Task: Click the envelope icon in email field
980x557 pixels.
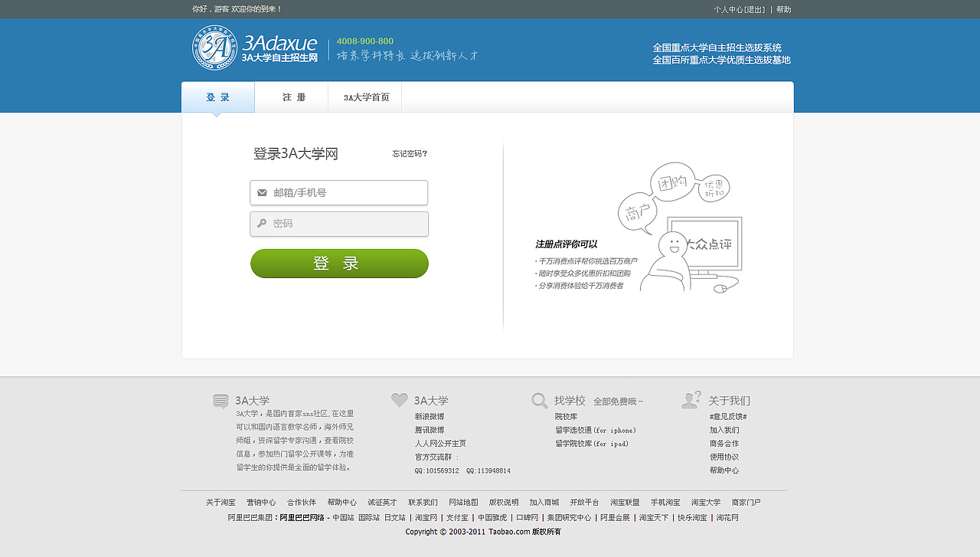Action: click(x=262, y=193)
